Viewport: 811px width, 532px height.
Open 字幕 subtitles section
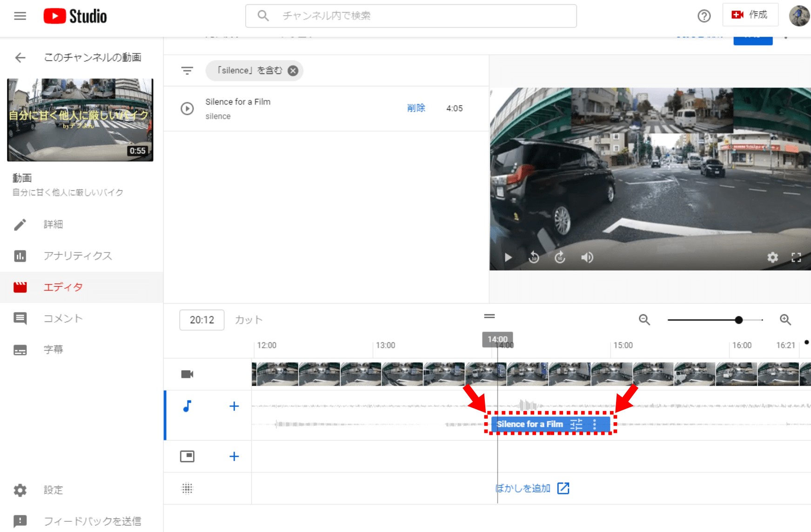pyautogui.click(x=81, y=349)
